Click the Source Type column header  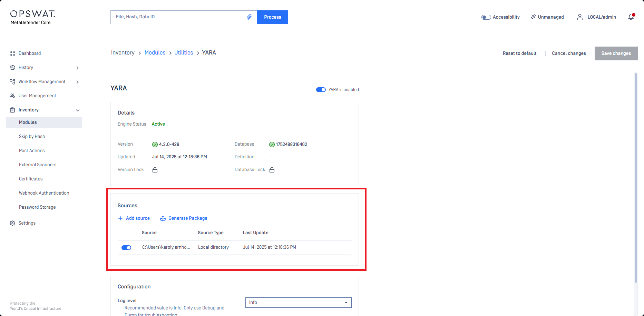tap(211, 233)
